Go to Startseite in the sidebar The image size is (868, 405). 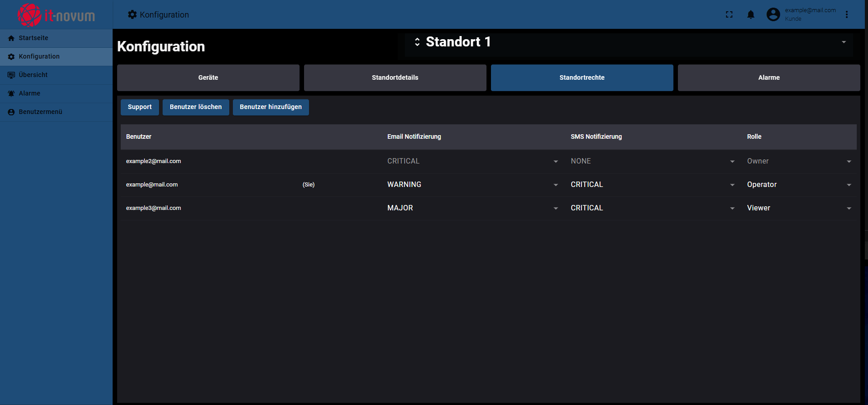click(x=33, y=38)
